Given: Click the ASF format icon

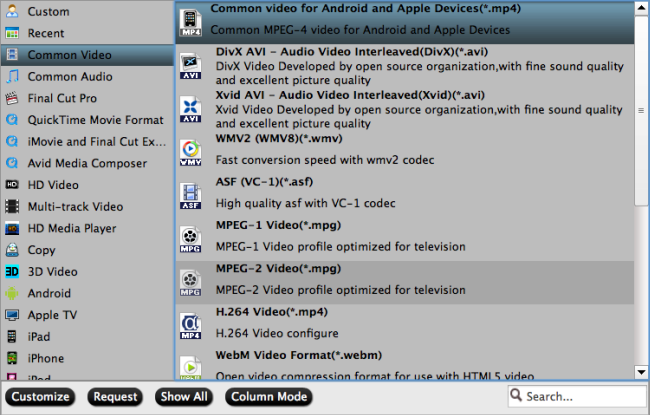Looking at the screenshot, I should [191, 196].
